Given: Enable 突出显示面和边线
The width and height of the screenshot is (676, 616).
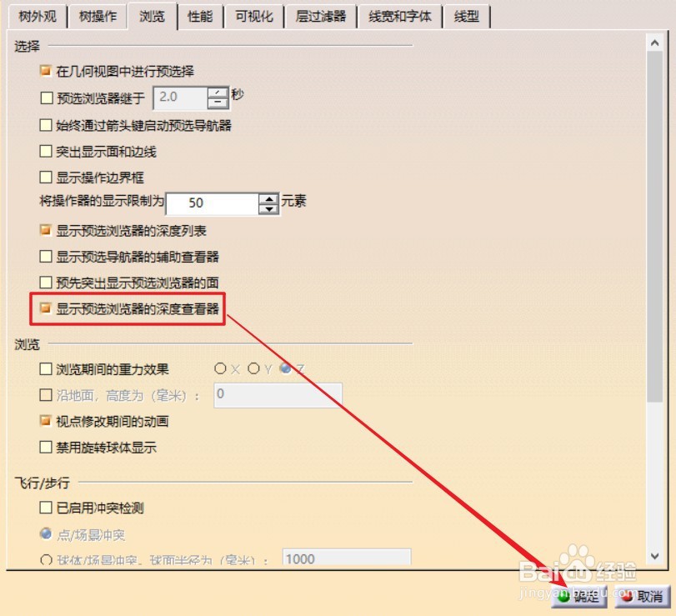Looking at the screenshot, I should point(46,151).
